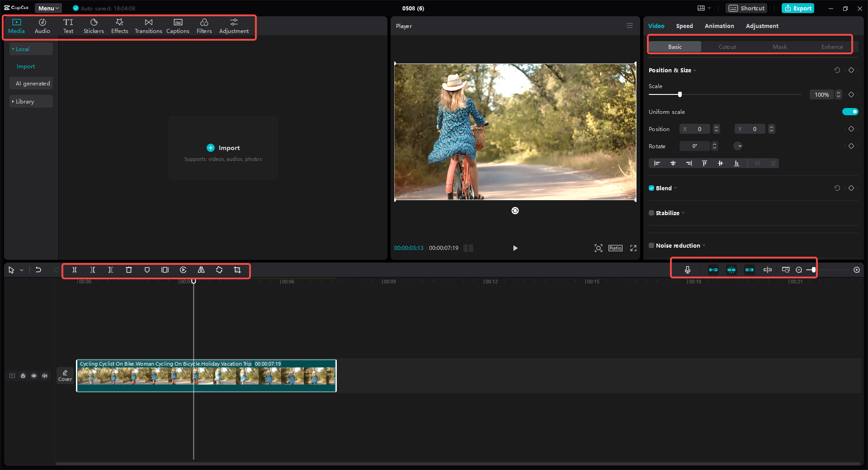Open the Effects panel
This screenshot has height=470, width=868.
pos(119,26)
